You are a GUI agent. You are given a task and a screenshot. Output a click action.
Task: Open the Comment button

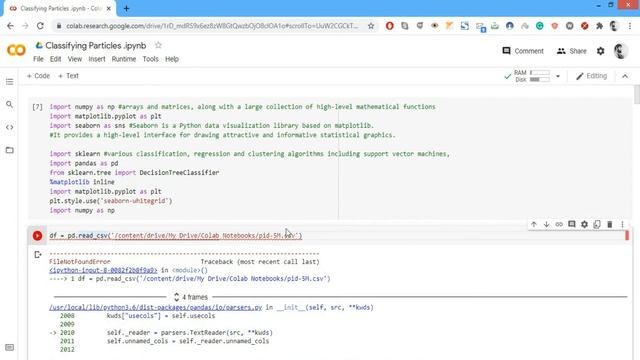click(x=523, y=51)
